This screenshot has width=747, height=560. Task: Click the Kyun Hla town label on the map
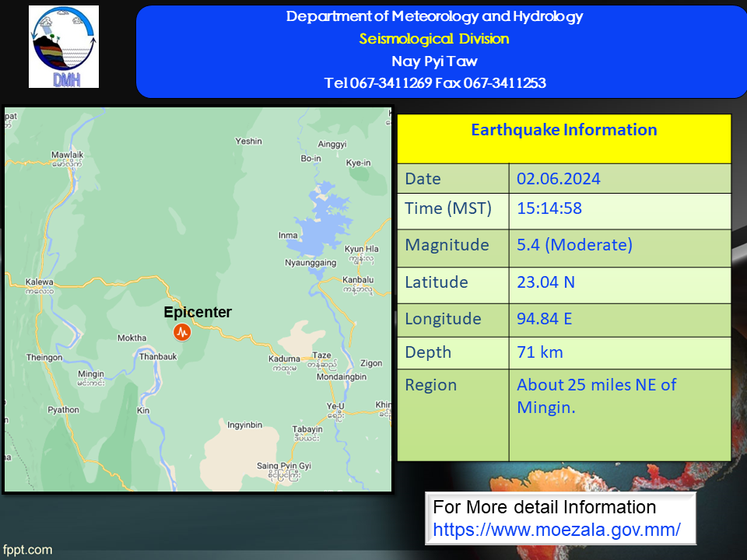[362, 249]
